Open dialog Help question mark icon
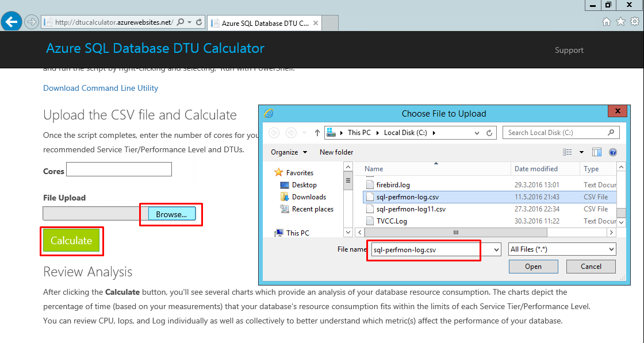 613,152
